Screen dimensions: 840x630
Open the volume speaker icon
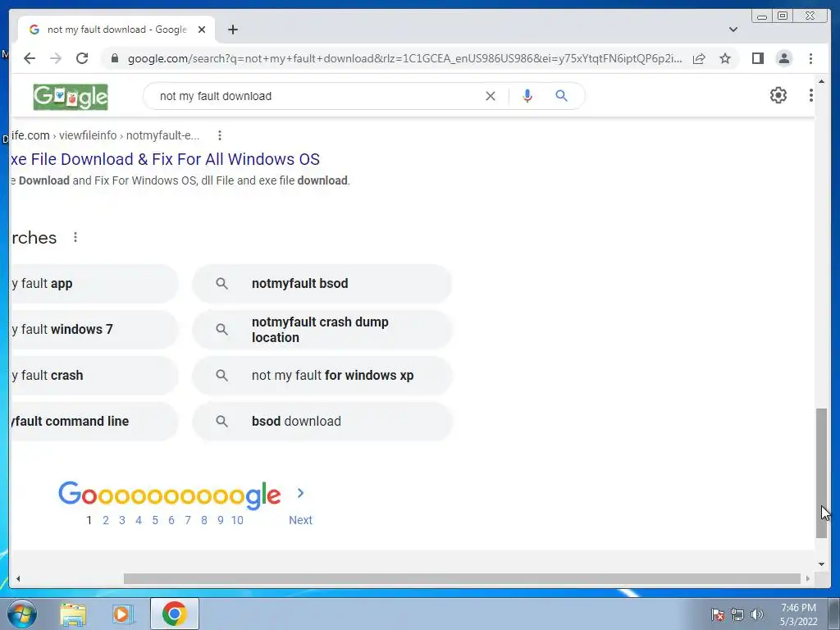[757, 614]
